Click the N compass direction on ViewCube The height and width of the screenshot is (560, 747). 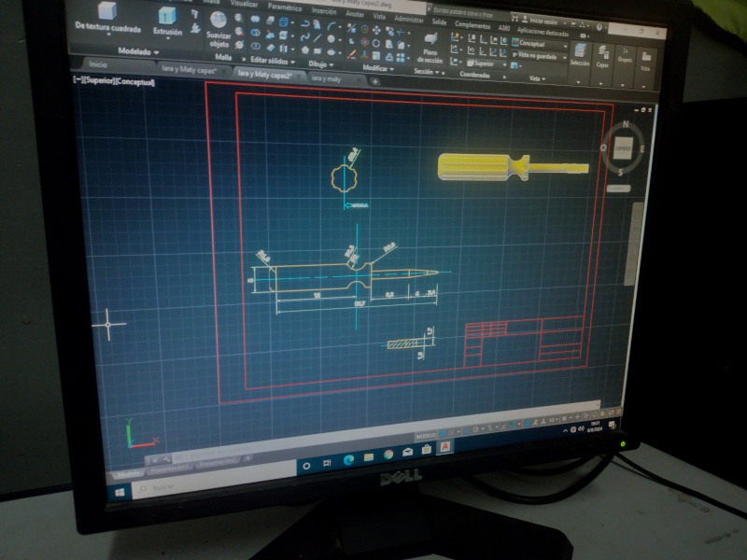[x=625, y=125]
